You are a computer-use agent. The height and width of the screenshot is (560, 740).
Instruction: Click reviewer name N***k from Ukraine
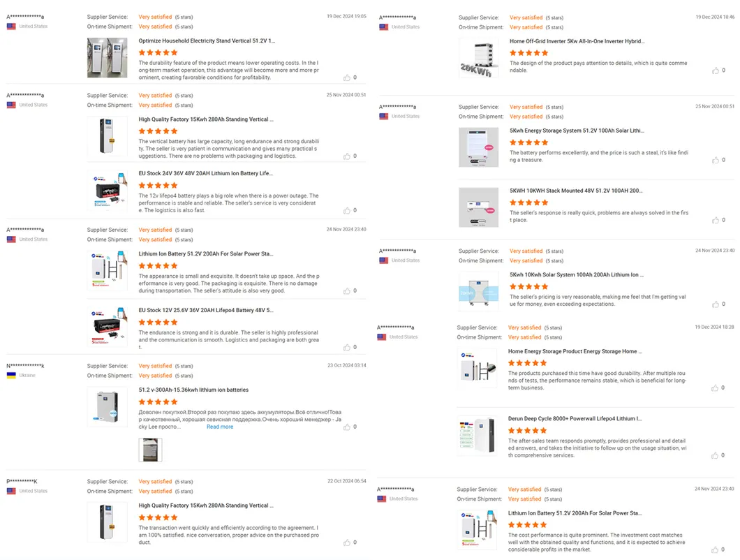click(24, 364)
